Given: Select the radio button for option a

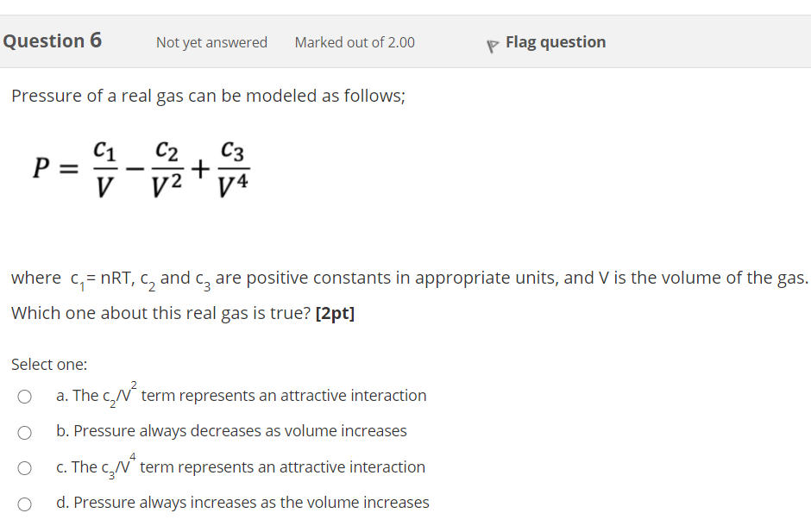Looking at the screenshot, I should coord(25,396).
